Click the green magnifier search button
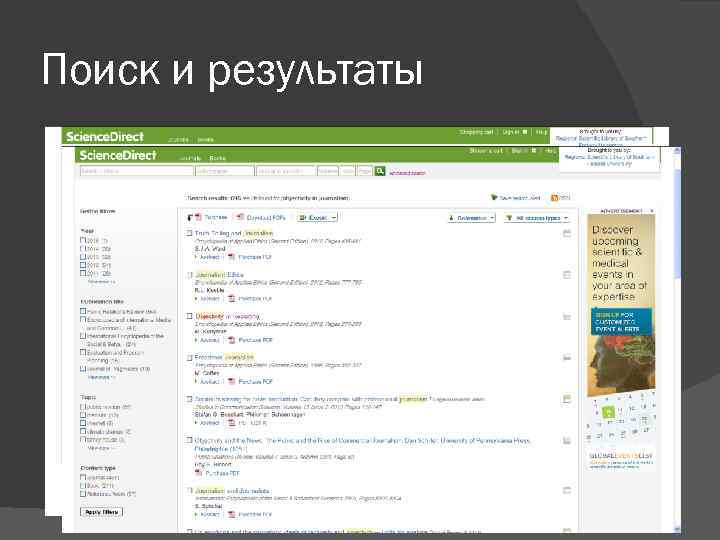 pyautogui.click(x=380, y=171)
